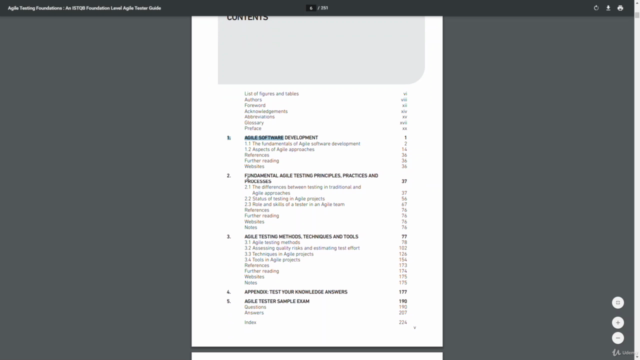Open '1.1 The fundamentals of Agile software development'
The width and height of the screenshot is (640, 360).
click(x=302, y=144)
